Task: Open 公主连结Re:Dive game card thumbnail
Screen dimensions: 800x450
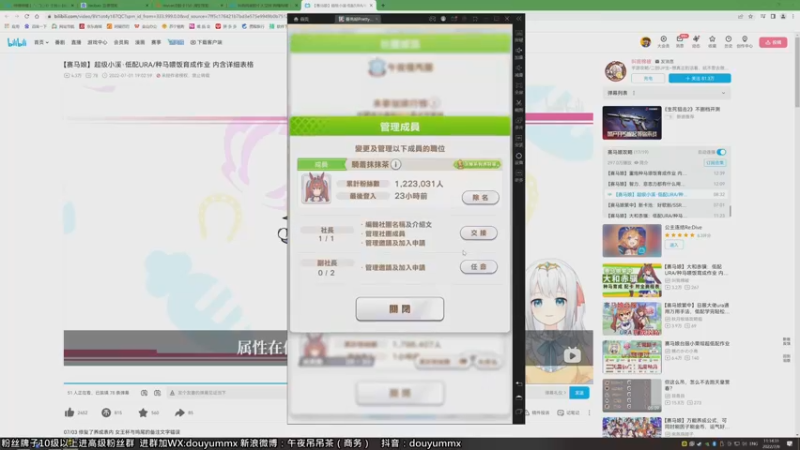Action: point(632,240)
